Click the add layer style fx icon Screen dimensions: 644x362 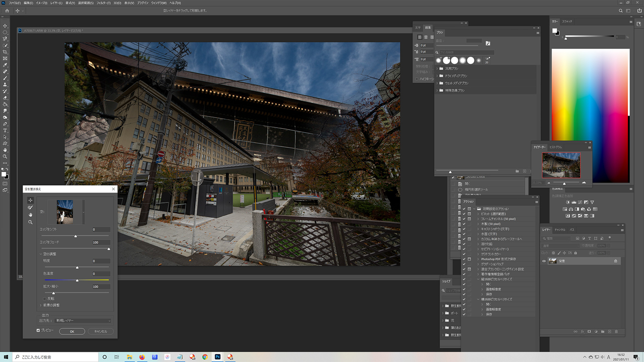pos(582,332)
